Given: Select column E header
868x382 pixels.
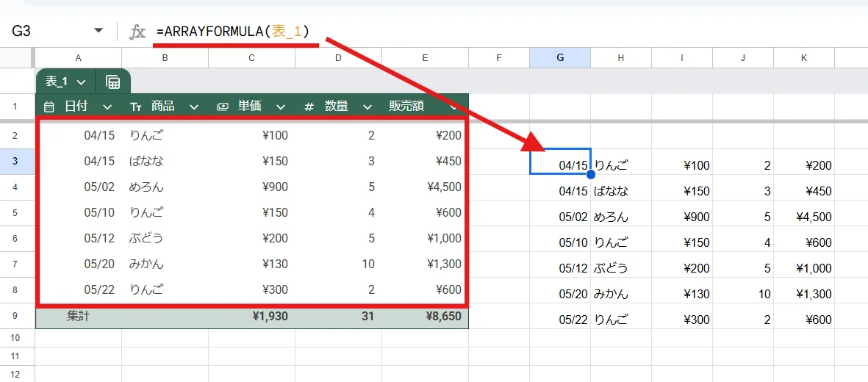Looking at the screenshot, I should pos(425,57).
